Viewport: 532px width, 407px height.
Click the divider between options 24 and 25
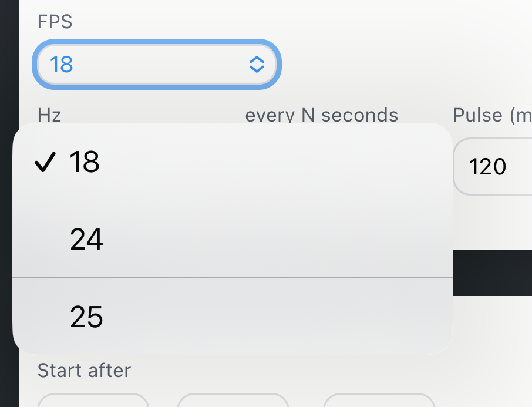tap(232, 277)
